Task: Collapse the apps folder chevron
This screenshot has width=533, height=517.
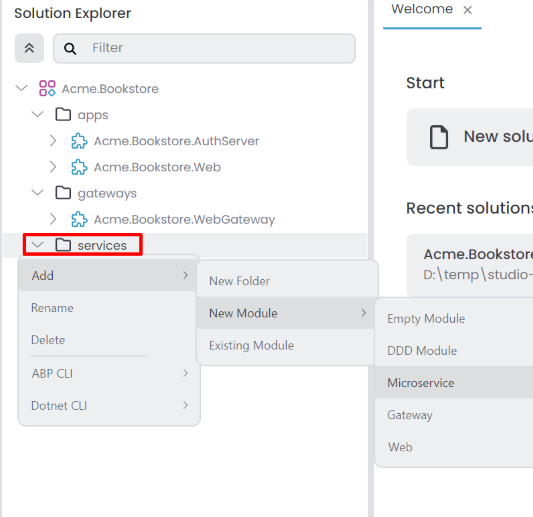Action: (37, 114)
